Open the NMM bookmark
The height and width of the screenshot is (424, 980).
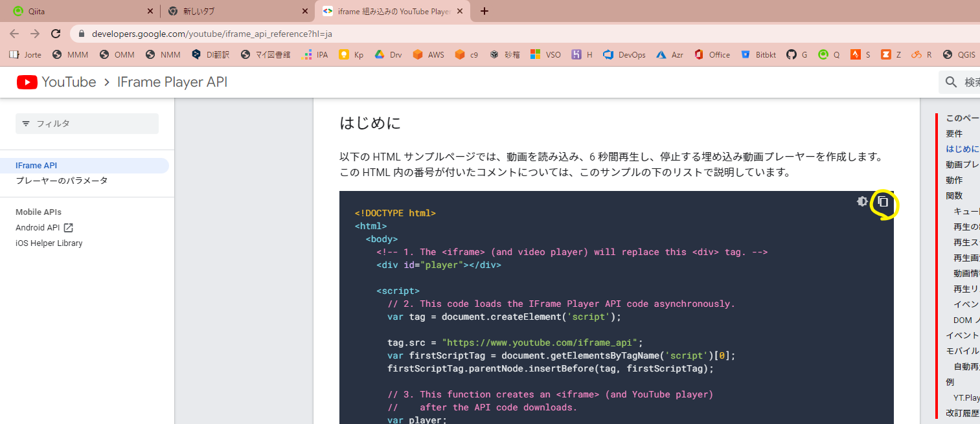163,55
